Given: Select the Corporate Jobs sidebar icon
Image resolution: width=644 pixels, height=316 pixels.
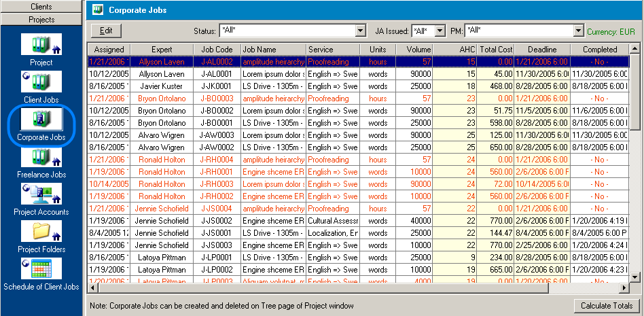Looking at the screenshot, I should [41, 120].
